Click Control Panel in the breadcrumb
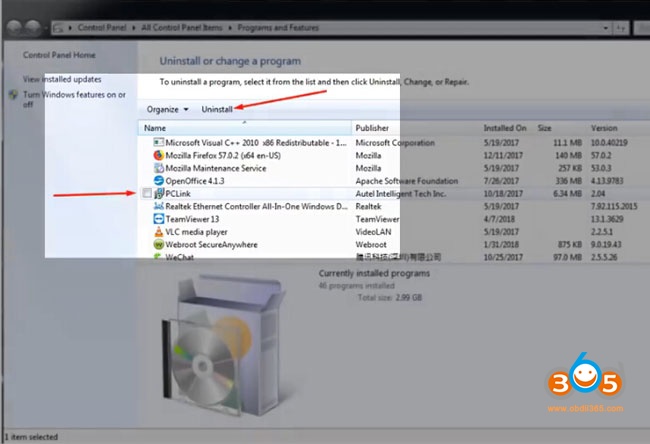 pos(102,28)
